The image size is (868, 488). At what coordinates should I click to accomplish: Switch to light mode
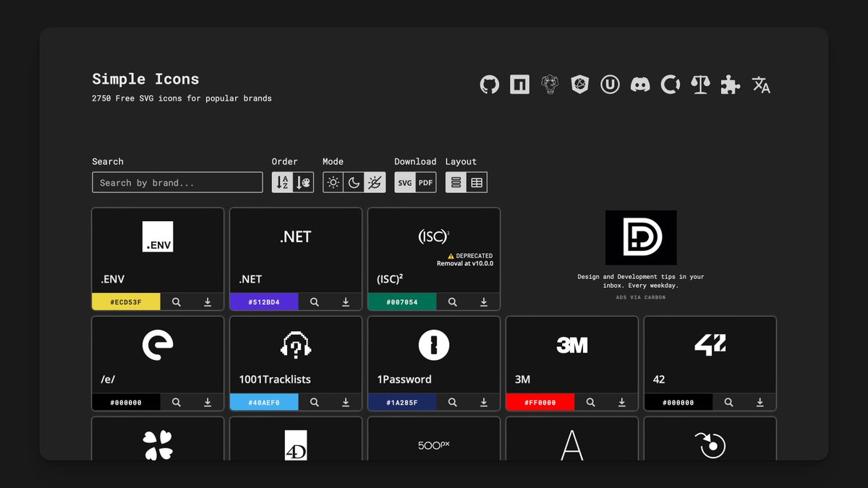333,183
